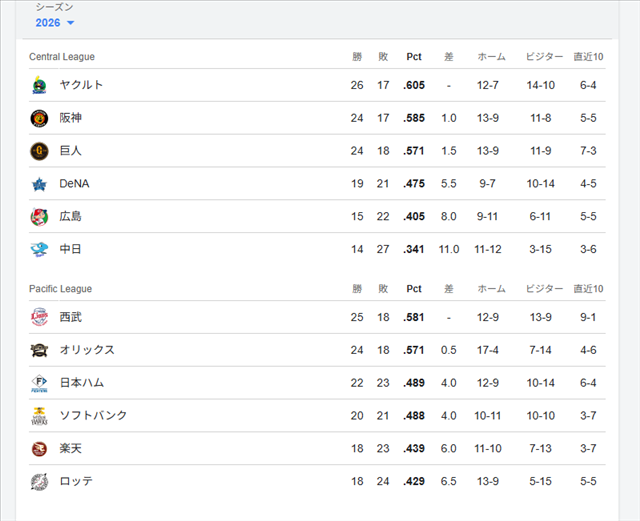Image resolution: width=640 pixels, height=521 pixels.
Task: Click the SoftBank Hawks logo
Action: pos(39,416)
